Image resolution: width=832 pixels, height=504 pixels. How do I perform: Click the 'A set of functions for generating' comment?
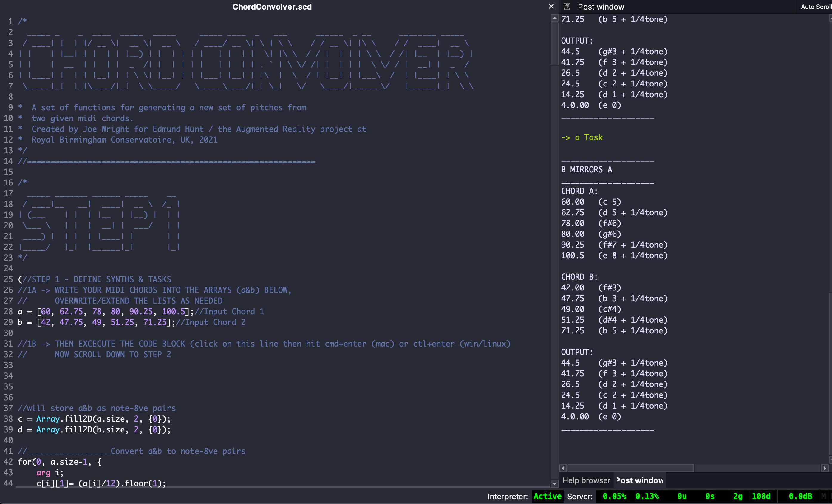tap(162, 107)
